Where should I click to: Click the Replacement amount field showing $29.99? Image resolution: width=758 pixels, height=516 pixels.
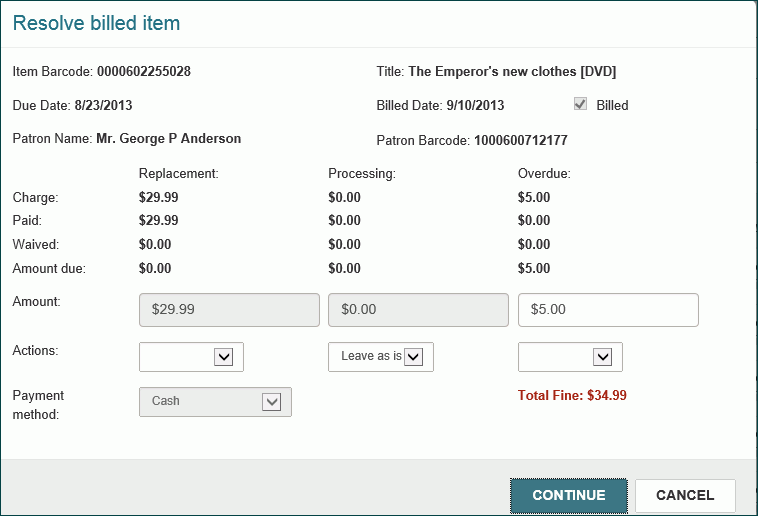tap(229, 310)
